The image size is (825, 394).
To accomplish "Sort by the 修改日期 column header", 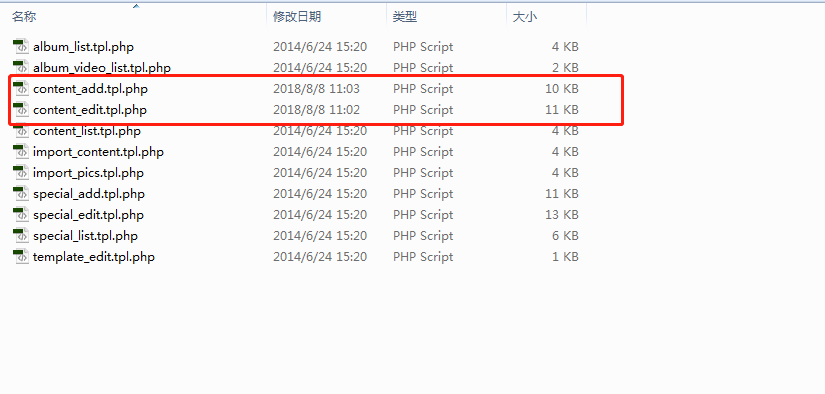I will pyautogui.click(x=297, y=17).
